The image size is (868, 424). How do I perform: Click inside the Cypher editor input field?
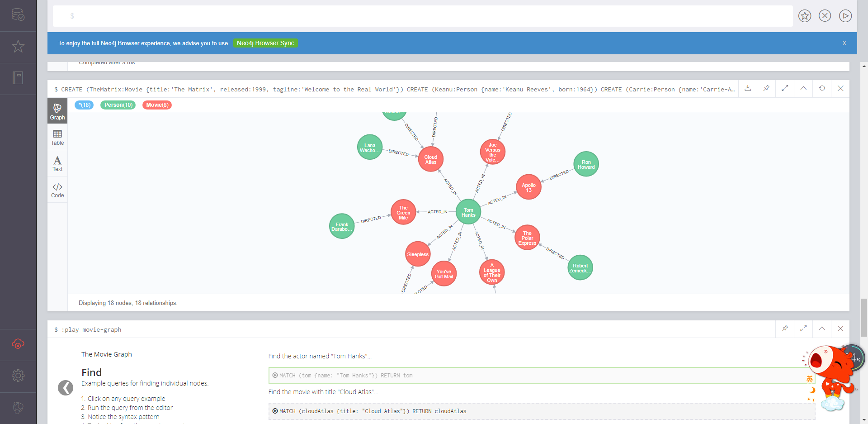407,15
